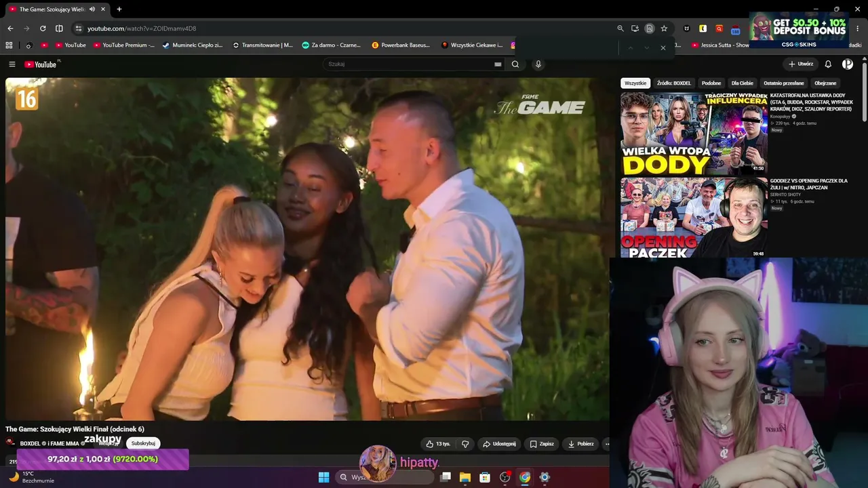Go back to the previous page
868x488 pixels.
[x=10, y=28]
